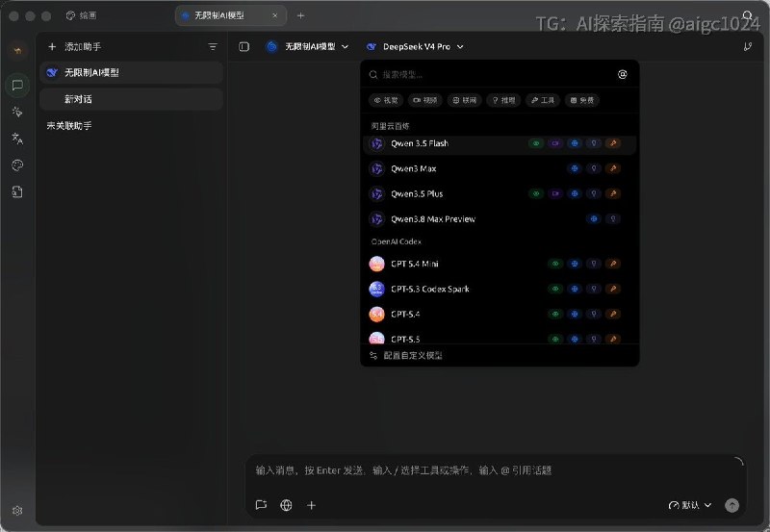Open a new tab with plus button
The image size is (770, 532).
(x=300, y=15)
